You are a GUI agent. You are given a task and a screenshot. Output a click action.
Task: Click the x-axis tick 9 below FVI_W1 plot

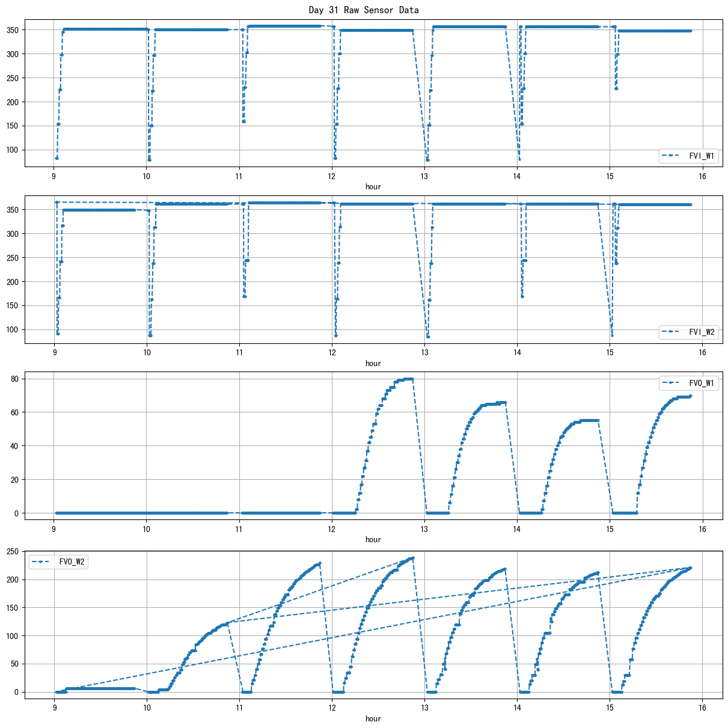pos(54,176)
